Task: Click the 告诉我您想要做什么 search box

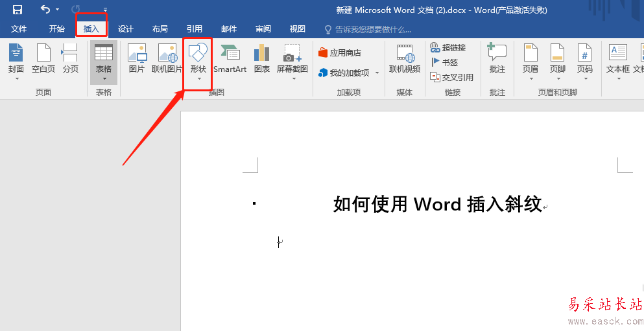Action: click(368, 30)
